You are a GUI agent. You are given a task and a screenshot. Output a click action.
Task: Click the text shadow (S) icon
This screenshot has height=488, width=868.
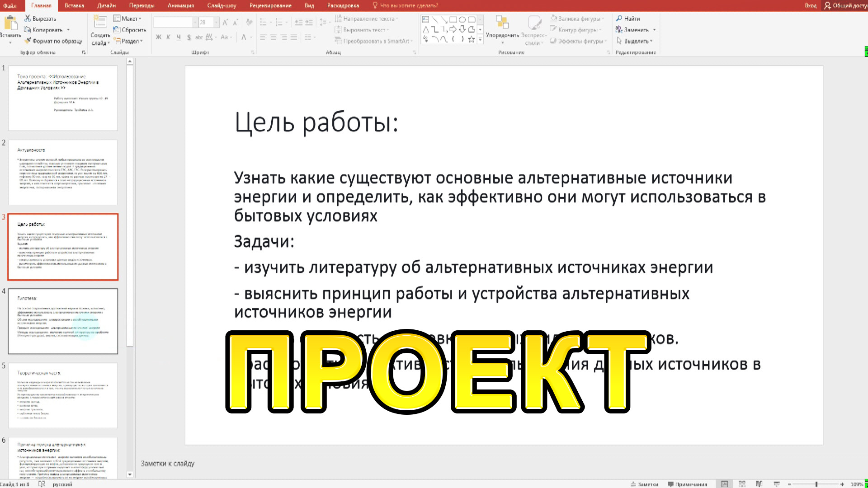189,37
